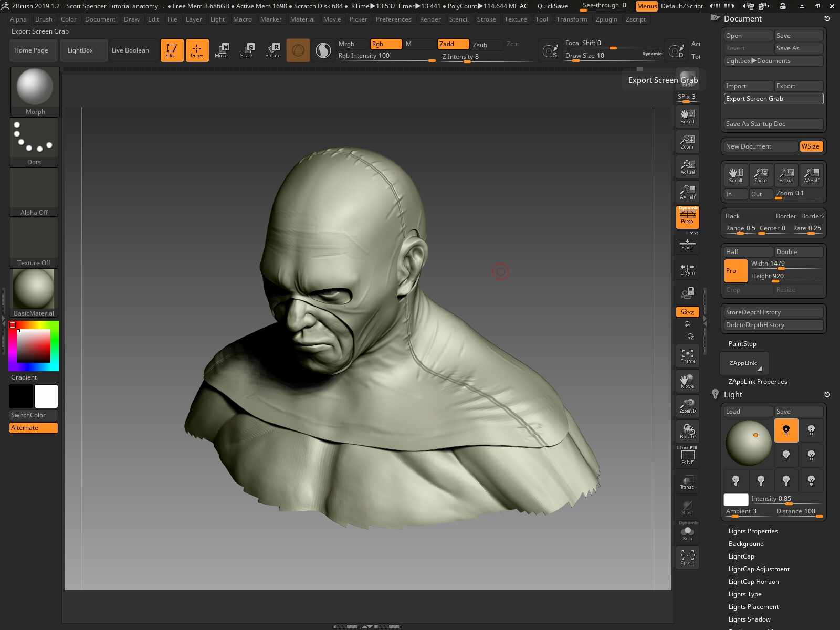Screen dimensions: 840x630
Task: Click the LightBox button
Action: click(x=80, y=50)
